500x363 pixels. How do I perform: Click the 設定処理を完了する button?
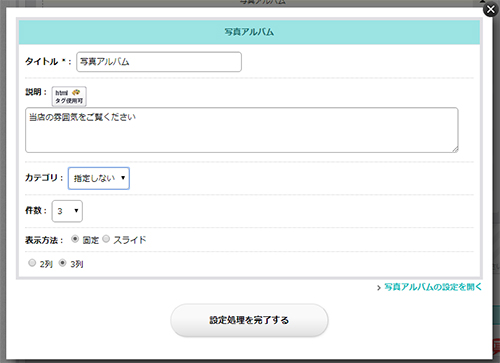coord(249,320)
